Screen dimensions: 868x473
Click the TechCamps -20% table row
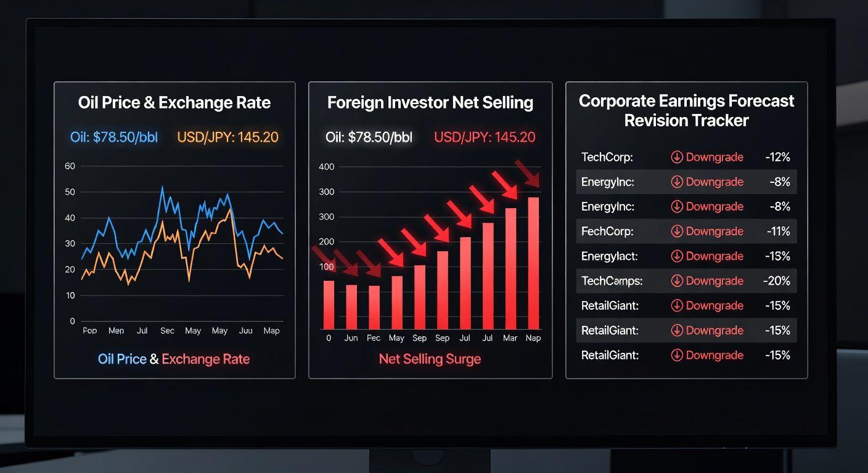coord(686,281)
